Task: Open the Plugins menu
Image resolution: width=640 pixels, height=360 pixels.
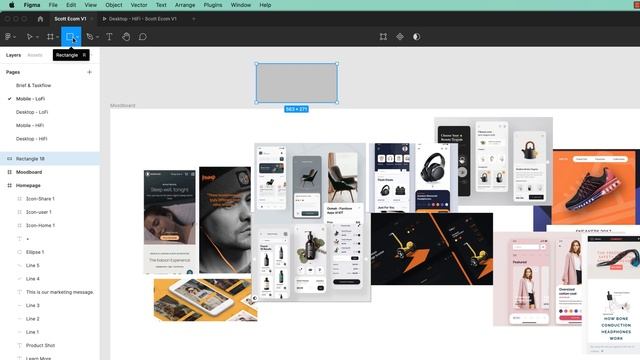Action: [213, 5]
